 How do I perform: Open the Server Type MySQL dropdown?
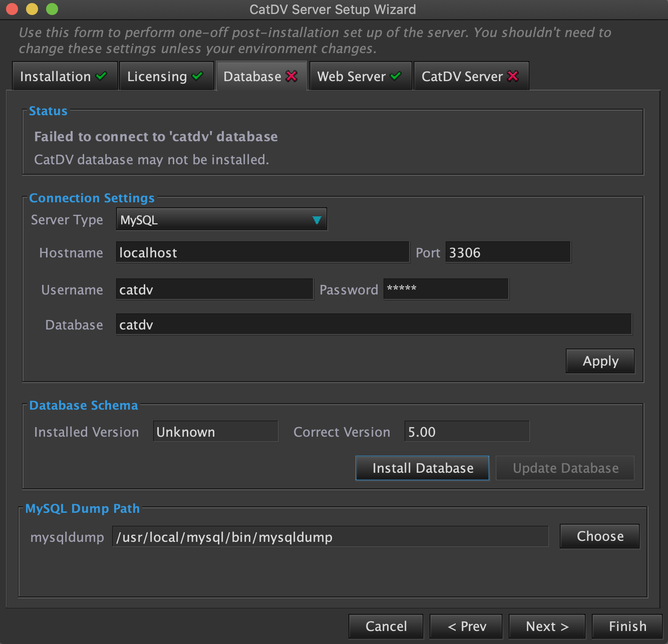coord(221,219)
